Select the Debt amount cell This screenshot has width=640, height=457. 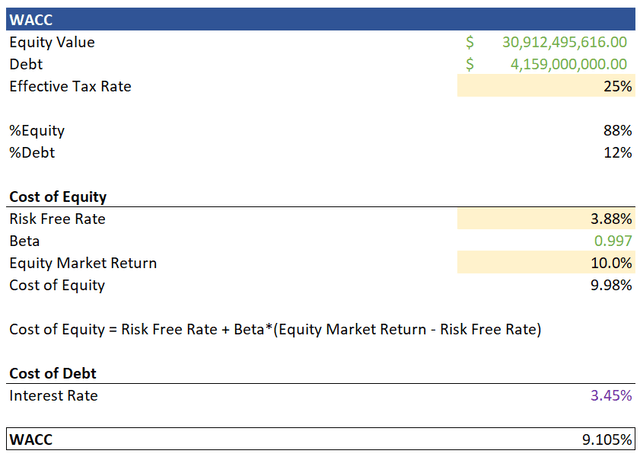(567, 65)
